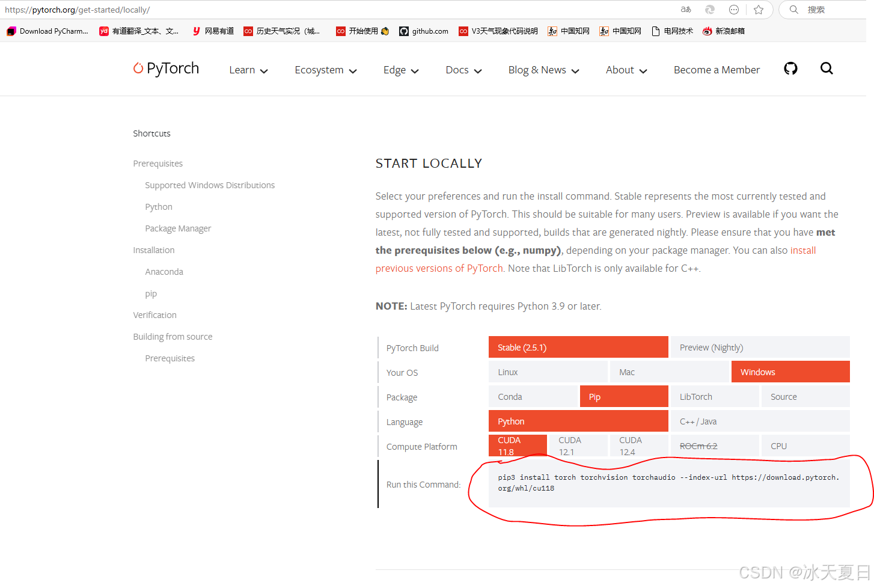
Task: Star this page via the favorites icon
Action: [759, 10]
